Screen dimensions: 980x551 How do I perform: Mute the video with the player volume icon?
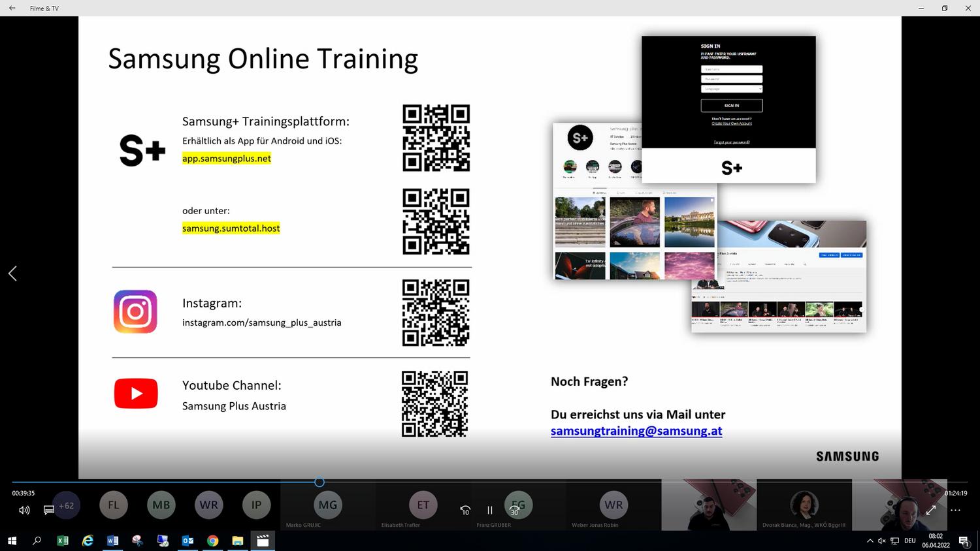[x=24, y=510]
